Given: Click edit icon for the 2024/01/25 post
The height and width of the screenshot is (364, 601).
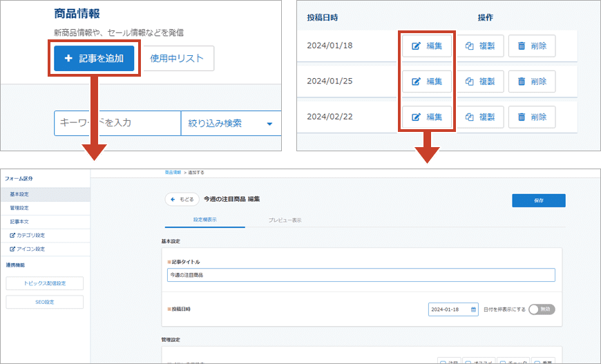Looking at the screenshot, I should coord(417,82).
